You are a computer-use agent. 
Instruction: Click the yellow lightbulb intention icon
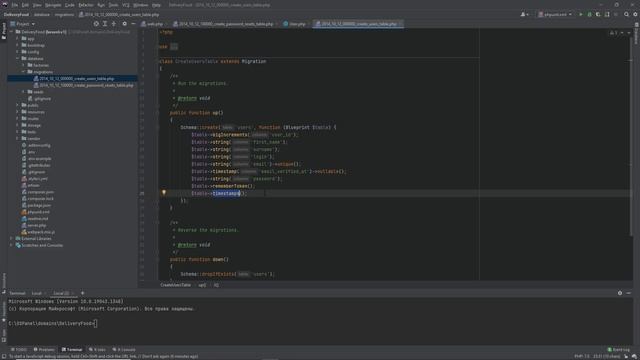(x=164, y=193)
